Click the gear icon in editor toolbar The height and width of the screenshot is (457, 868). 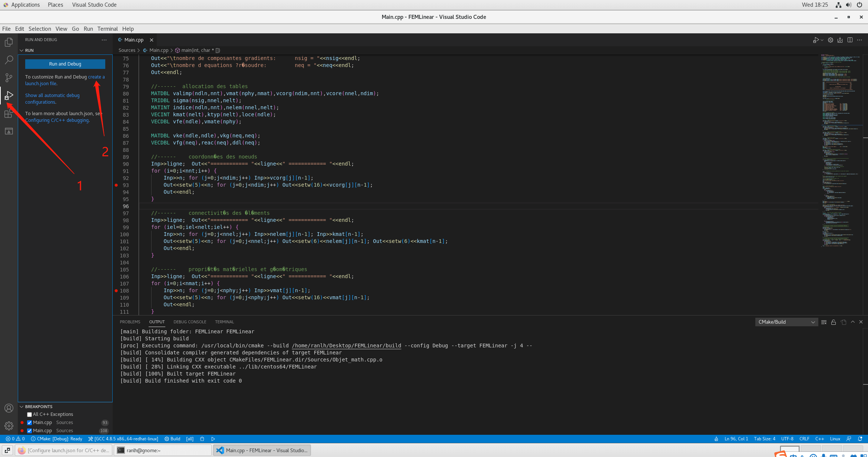tap(831, 40)
